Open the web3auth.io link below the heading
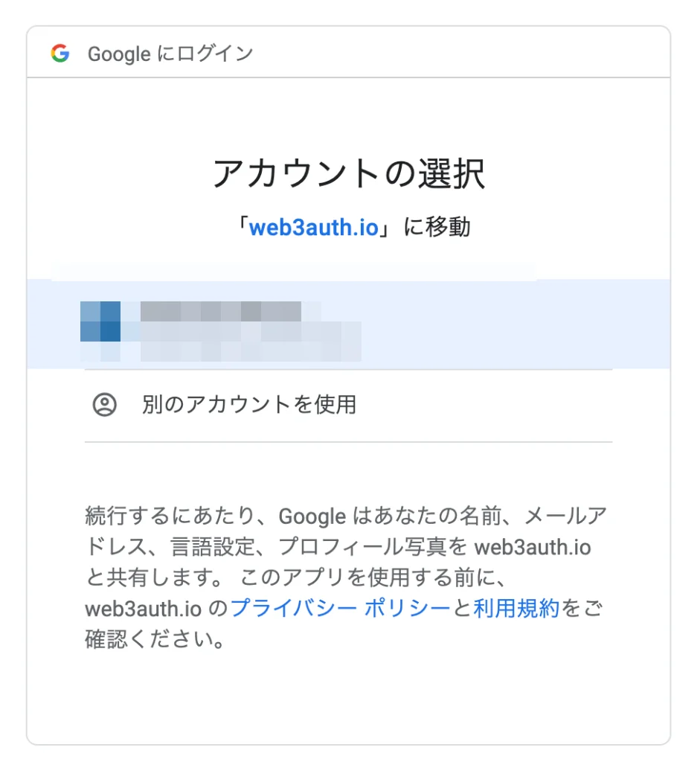 (313, 227)
